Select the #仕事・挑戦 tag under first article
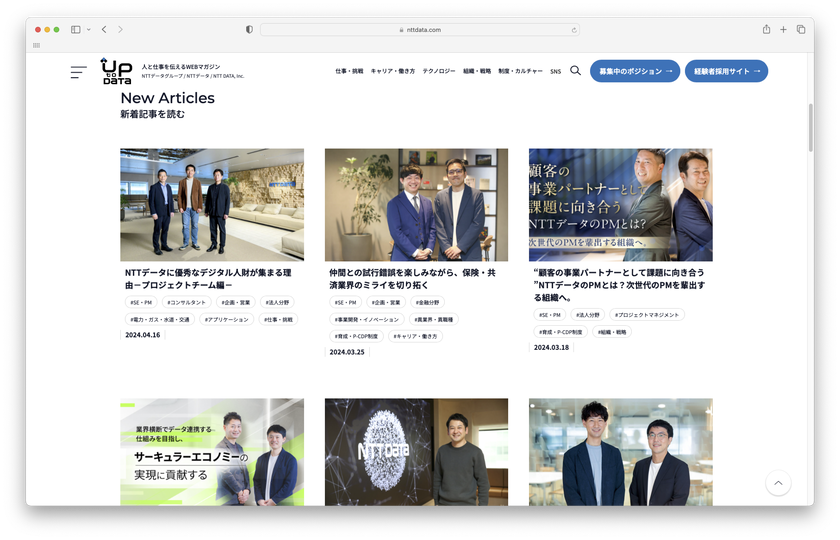This screenshot has height=540, width=840. [279, 319]
